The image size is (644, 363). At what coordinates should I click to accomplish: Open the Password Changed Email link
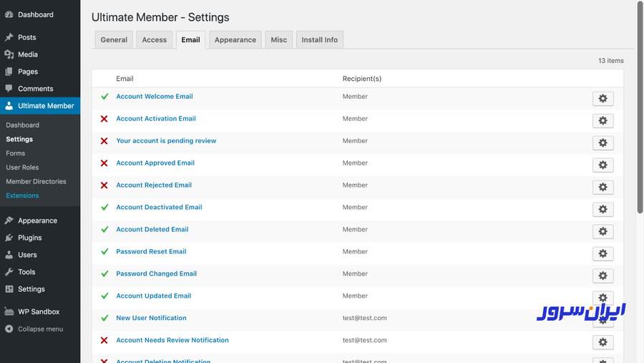point(157,274)
